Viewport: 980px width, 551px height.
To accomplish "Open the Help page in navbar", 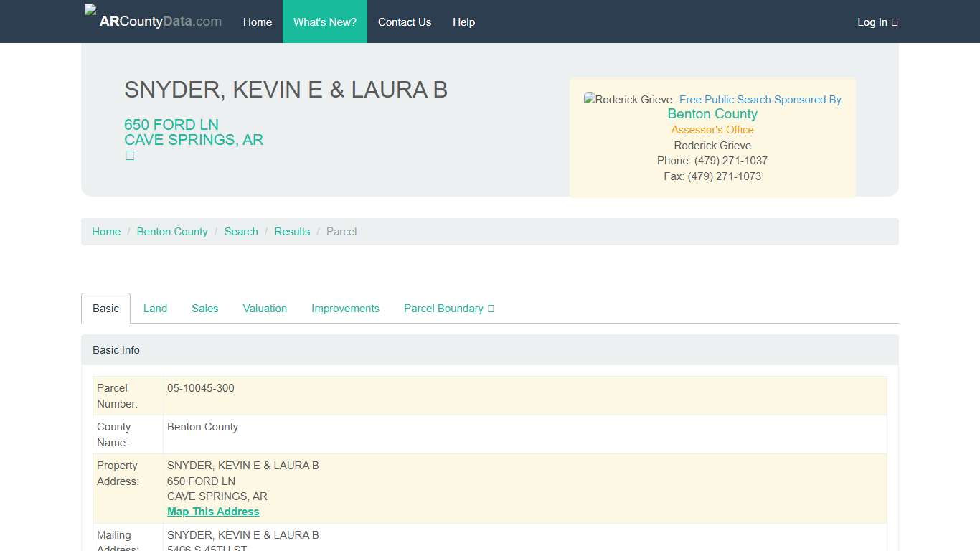I will 463,22.
